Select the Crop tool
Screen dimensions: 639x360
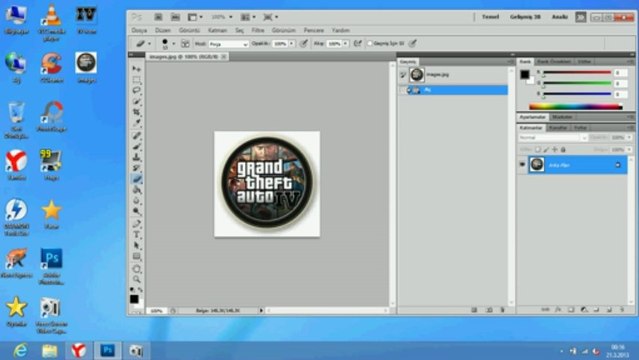[x=137, y=112]
